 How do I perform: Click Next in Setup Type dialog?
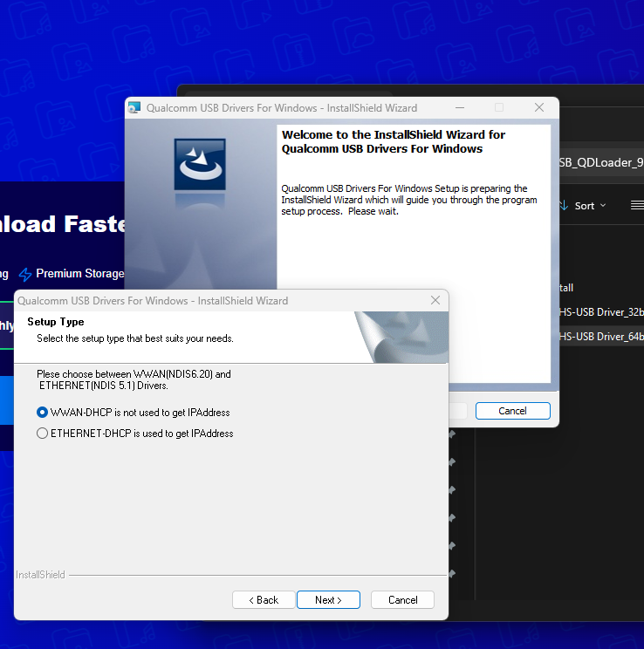coord(328,600)
